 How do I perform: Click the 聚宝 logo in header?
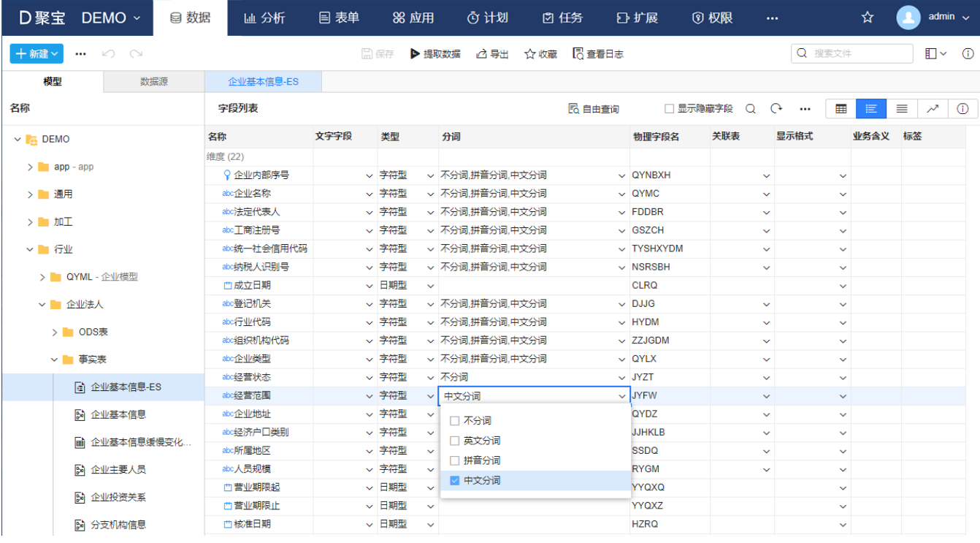[42, 18]
